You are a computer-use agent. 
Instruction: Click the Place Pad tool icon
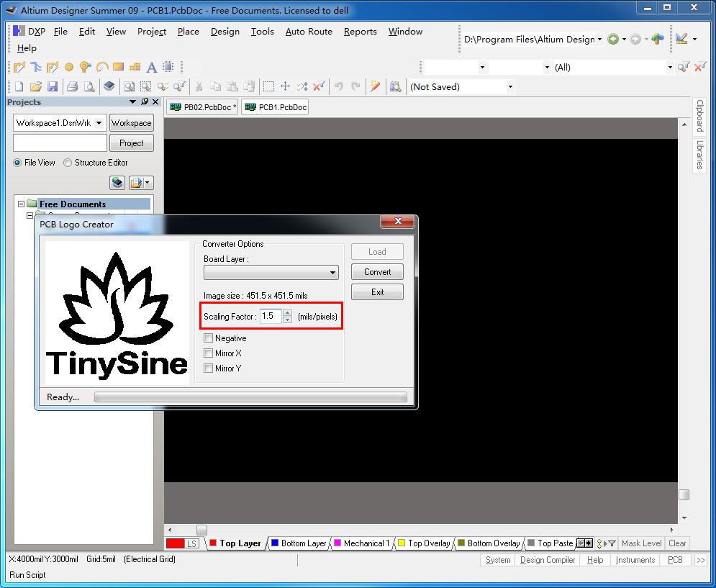(x=69, y=68)
